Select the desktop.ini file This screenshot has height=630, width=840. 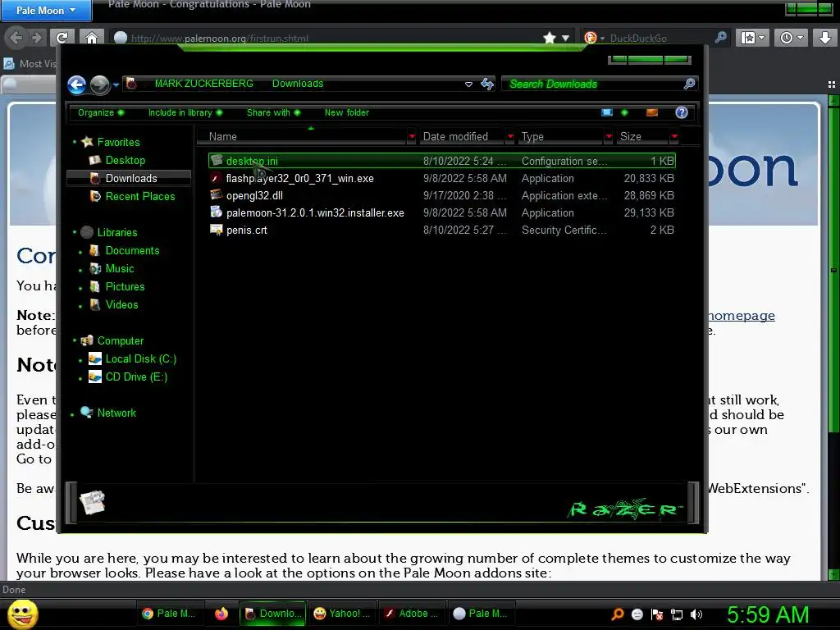pos(442,161)
